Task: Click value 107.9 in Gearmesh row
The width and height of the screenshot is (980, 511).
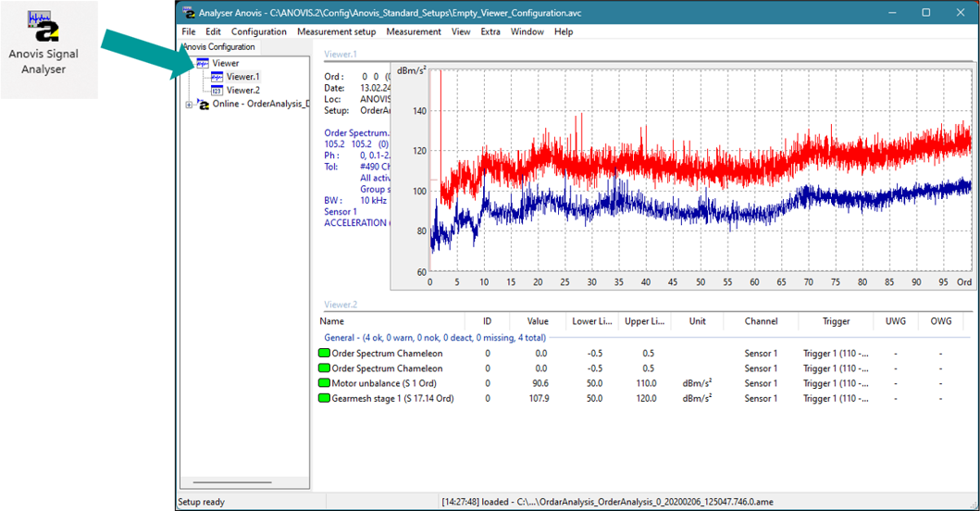Action: pos(539,398)
